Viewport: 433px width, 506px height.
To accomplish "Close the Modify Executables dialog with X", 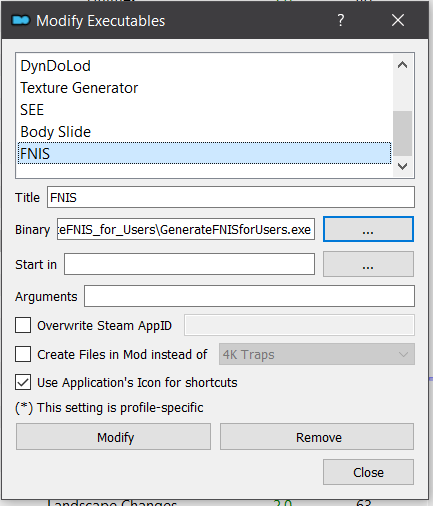I will tap(398, 21).
